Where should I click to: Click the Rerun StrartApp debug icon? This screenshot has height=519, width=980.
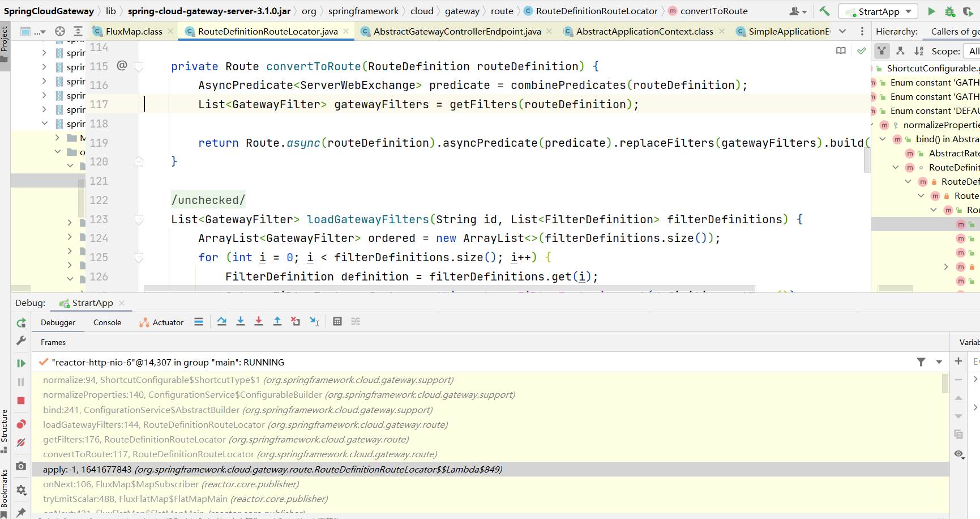21,322
